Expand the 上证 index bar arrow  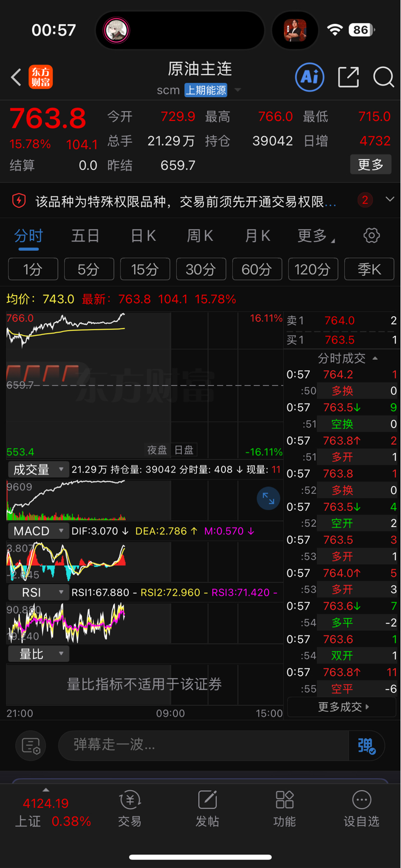click(x=46, y=790)
